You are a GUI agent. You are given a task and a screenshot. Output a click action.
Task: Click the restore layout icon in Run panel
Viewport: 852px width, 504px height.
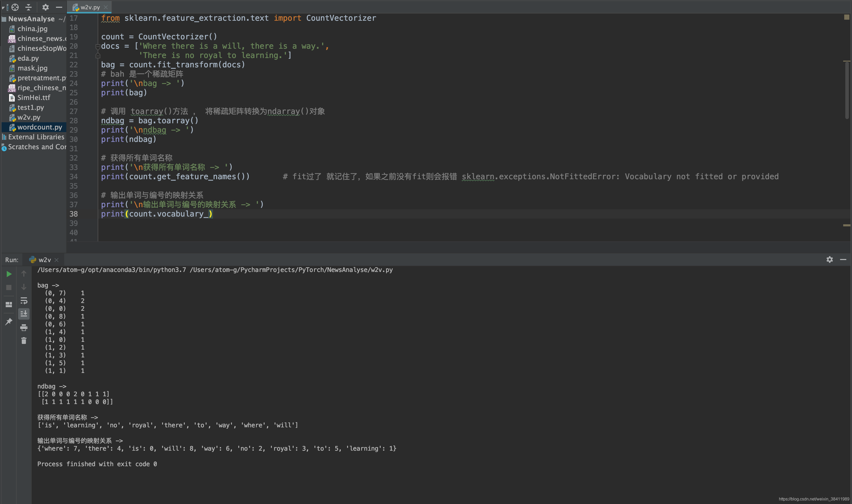click(x=9, y=304)
